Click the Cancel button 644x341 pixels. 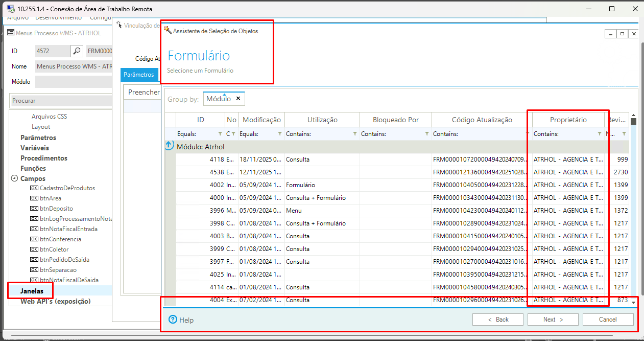click(607, 320)
